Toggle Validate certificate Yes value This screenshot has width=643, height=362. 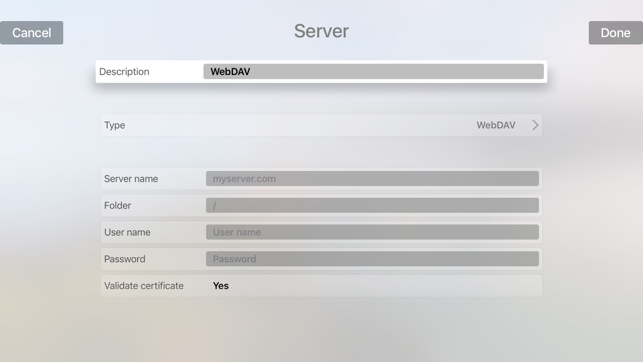click(x=221, y=286)
